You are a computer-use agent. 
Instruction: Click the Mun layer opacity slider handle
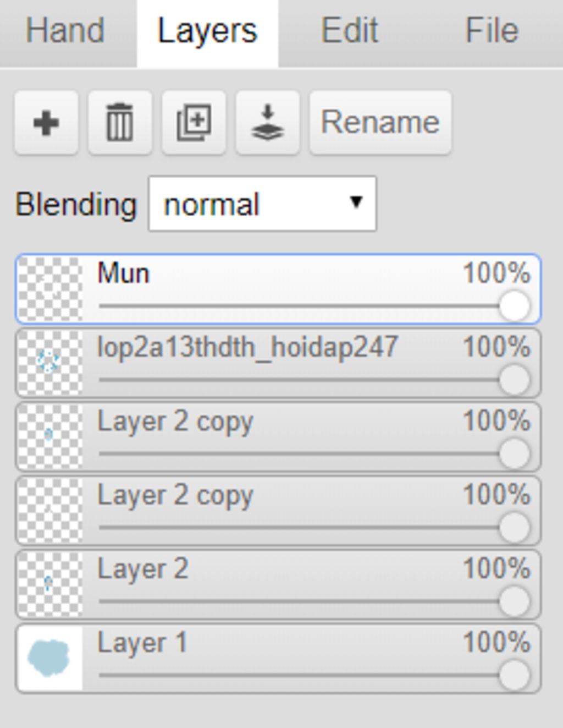(x=514, y=306)
